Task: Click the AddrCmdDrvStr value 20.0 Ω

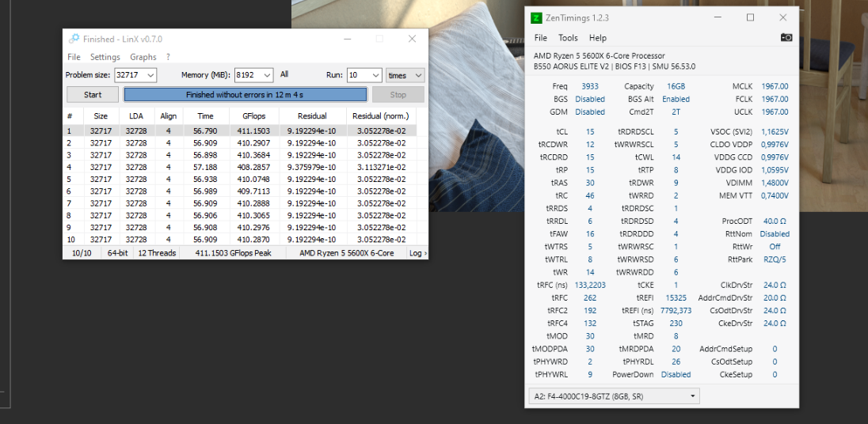Action: click(x=775, y=297)
